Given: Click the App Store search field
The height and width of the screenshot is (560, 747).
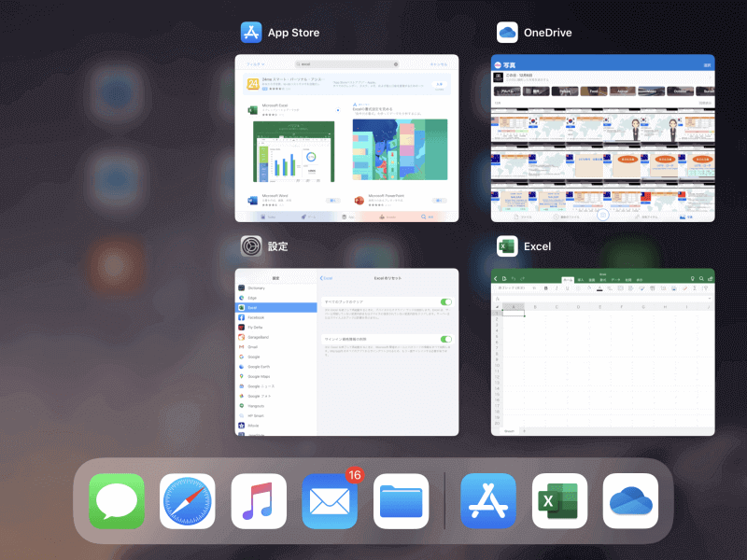Looking at the screenshot, I should coord(346,63).
